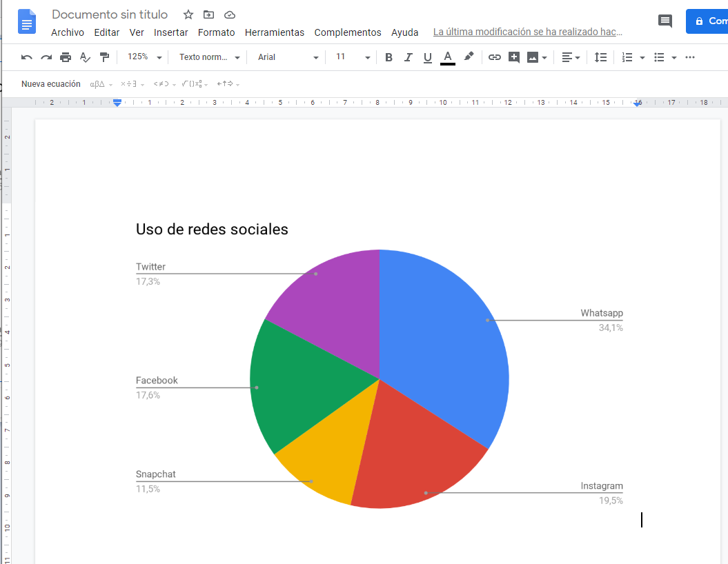Click the Documento sin título title field
728x564 pixels.
110,14
